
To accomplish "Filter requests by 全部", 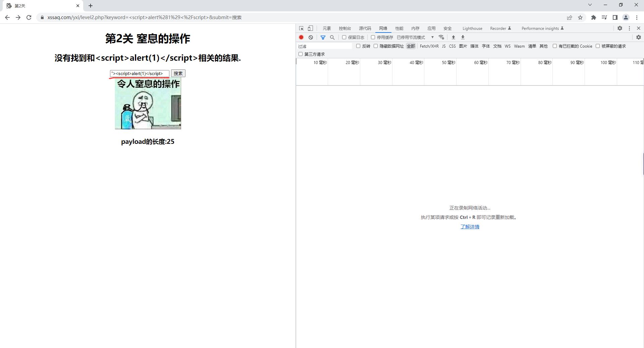I will [411, 46].
